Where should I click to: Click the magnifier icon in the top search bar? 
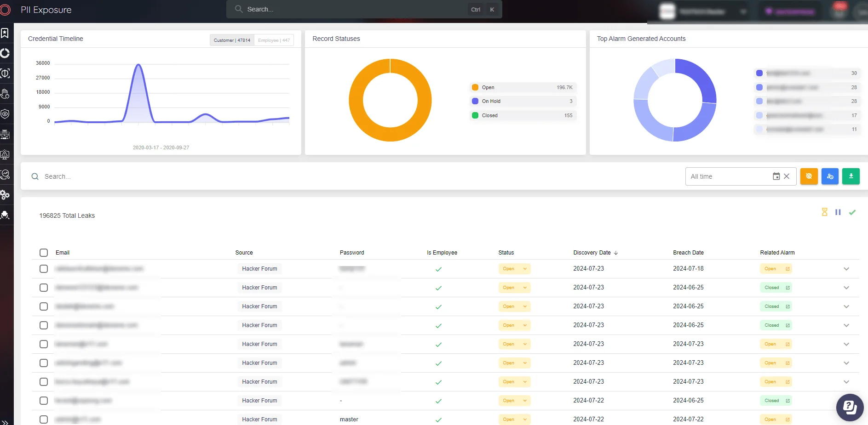click(239, 9)
